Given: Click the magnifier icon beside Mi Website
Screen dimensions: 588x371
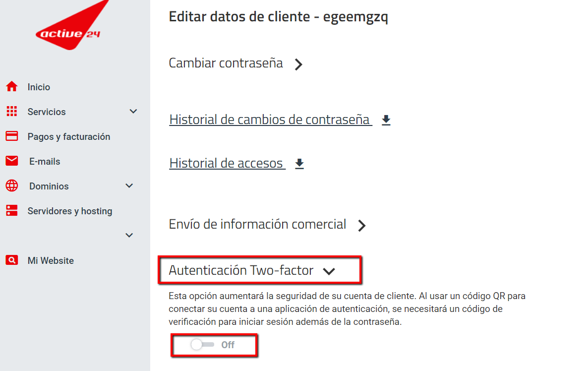Looking at the screenshot, I should click(x=11, y=260).
